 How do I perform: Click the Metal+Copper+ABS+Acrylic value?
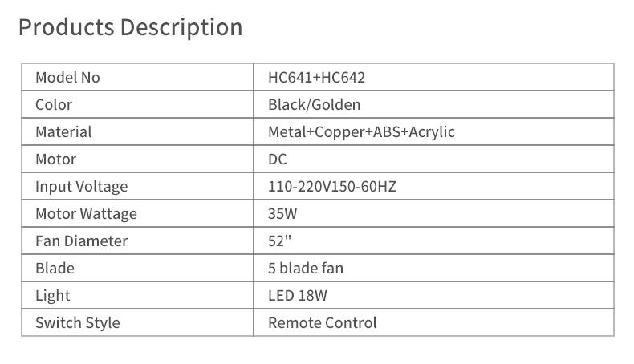(361, 132)
